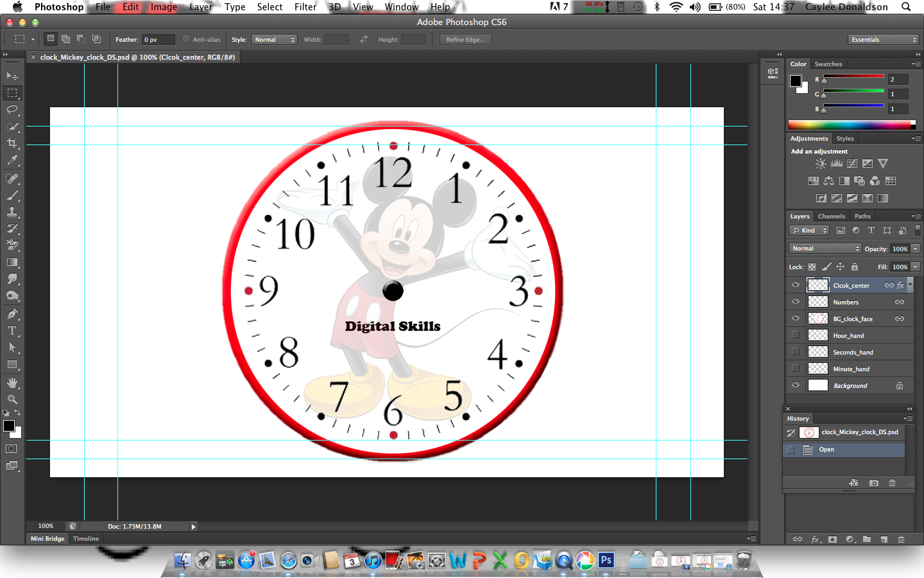
Task: Click the Brightness/Contrast adjustment icon
Action: point(821,164)
